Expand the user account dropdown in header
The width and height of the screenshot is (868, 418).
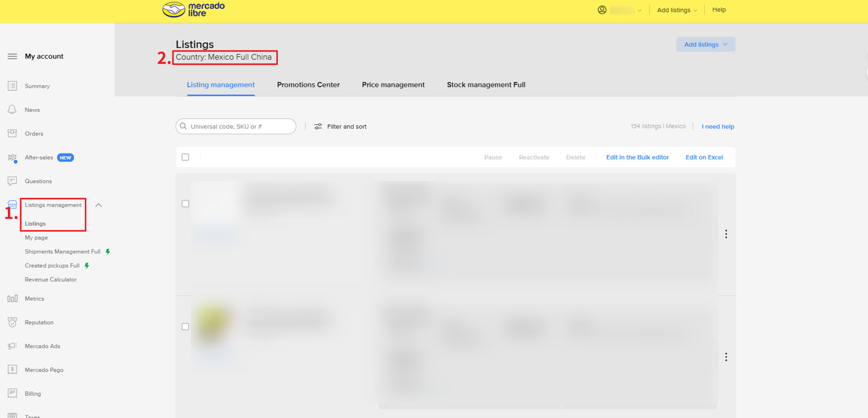click(x=620, y=10)
